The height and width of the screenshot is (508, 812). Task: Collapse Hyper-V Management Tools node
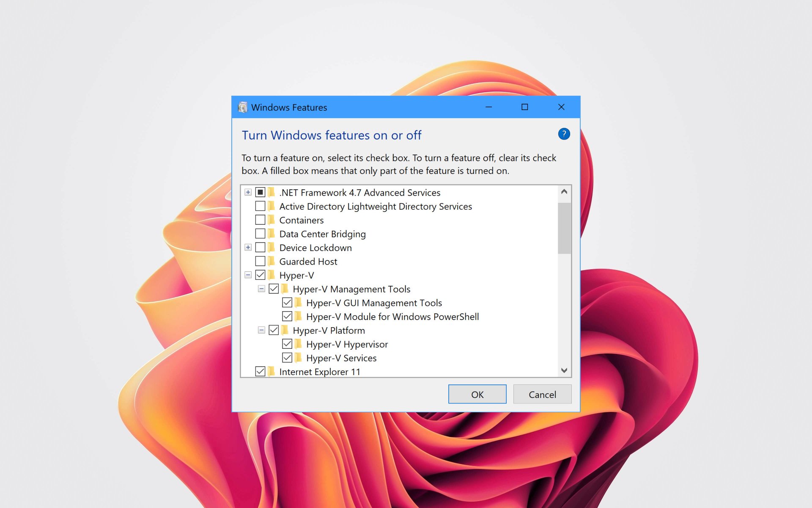point(262,289)
